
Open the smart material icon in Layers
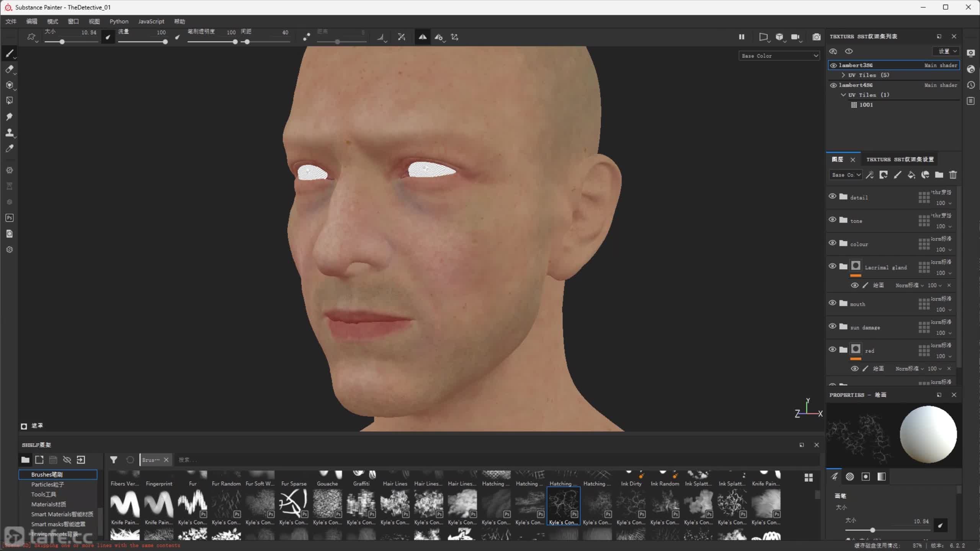point(925,175)
